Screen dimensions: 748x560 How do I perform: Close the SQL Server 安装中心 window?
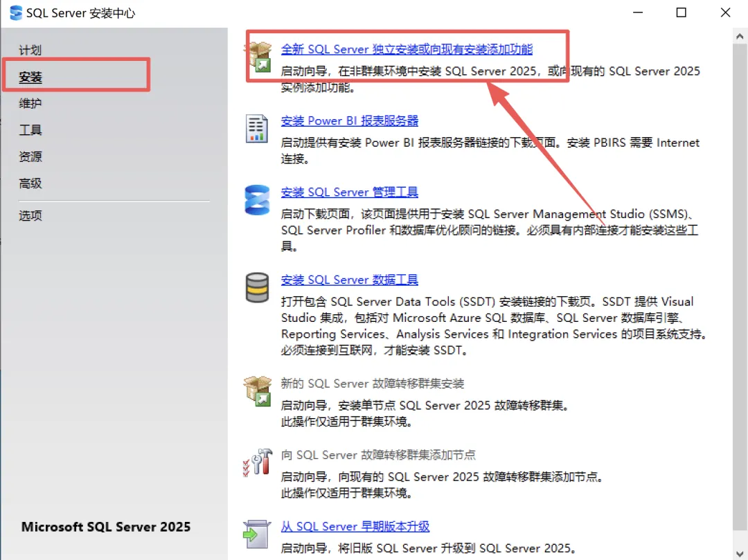click(x=725, y=13)
